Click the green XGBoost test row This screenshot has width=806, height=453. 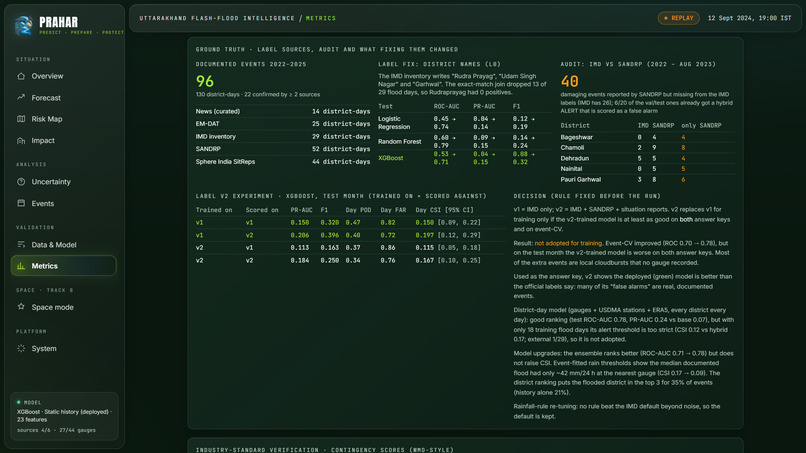pyautogui.click(x=464, y=158)
